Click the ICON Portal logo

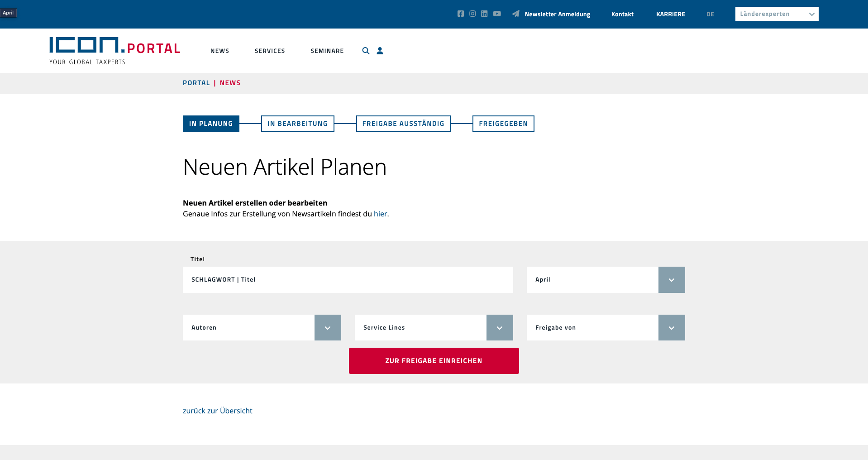[x=115, y=51]
